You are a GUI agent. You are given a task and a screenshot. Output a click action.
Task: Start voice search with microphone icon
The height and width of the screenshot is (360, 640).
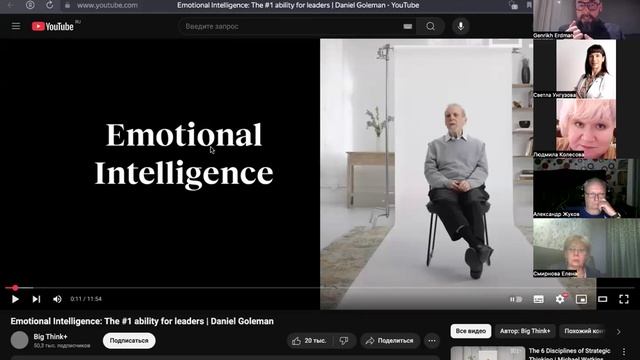point(460,27)
